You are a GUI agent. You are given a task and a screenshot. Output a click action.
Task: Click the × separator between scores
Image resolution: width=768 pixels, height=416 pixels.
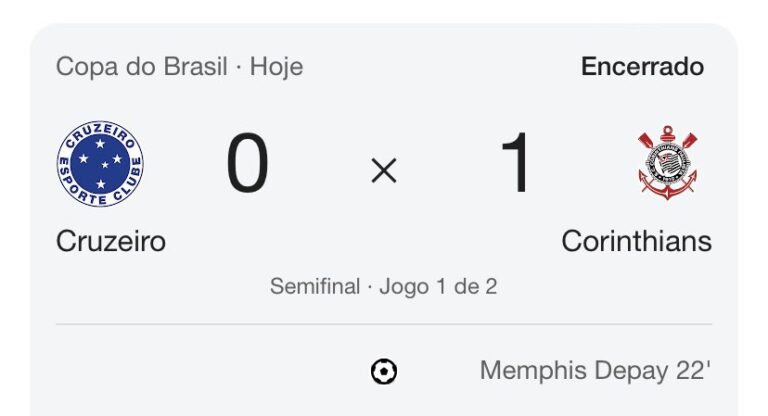click(x=384, y=171)
